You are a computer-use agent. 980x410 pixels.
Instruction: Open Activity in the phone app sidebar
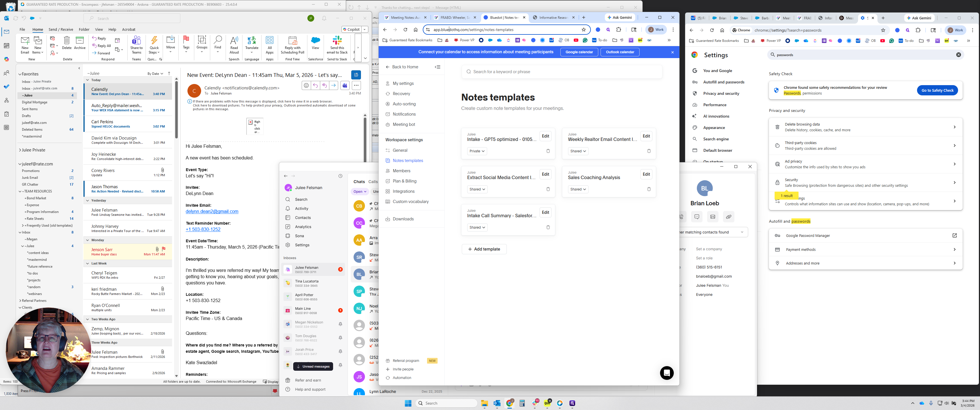pos(301,208)
